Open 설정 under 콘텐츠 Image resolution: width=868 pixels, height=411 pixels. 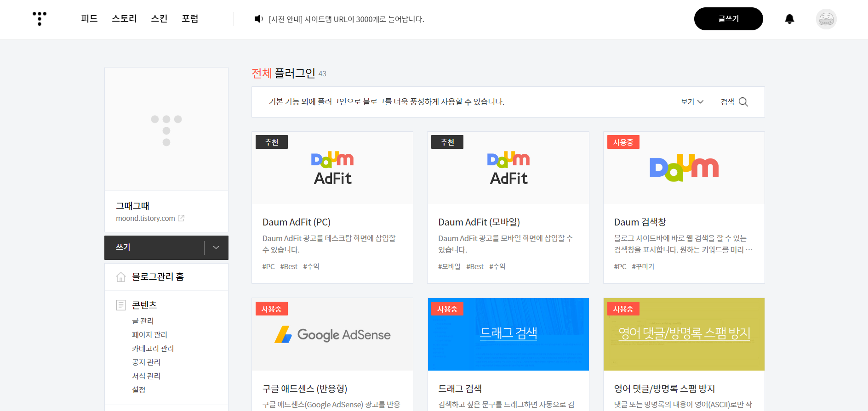pos(139,390)
